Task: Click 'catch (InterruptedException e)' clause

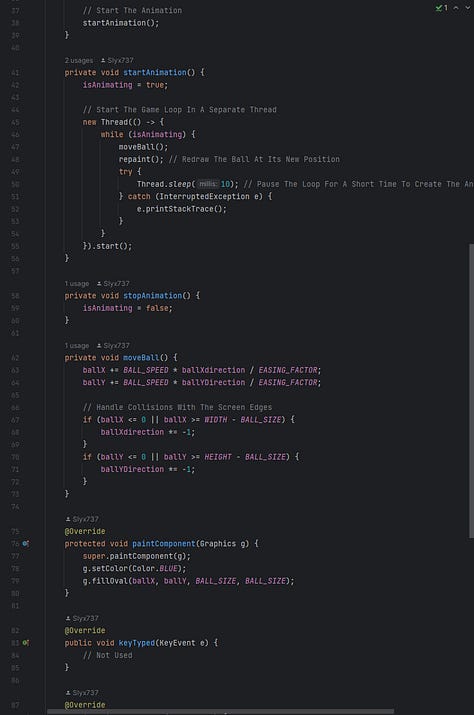Action: pyautogui.click(x=195, y=197)
